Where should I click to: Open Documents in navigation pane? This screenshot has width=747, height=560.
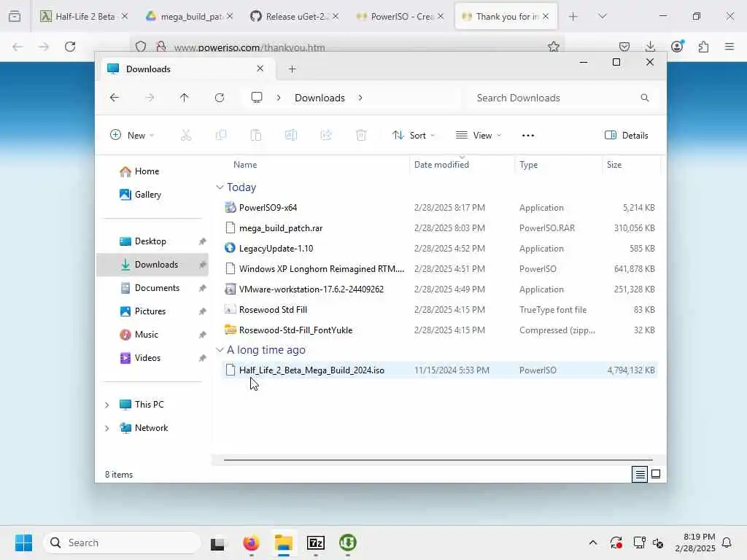(150, 288)
